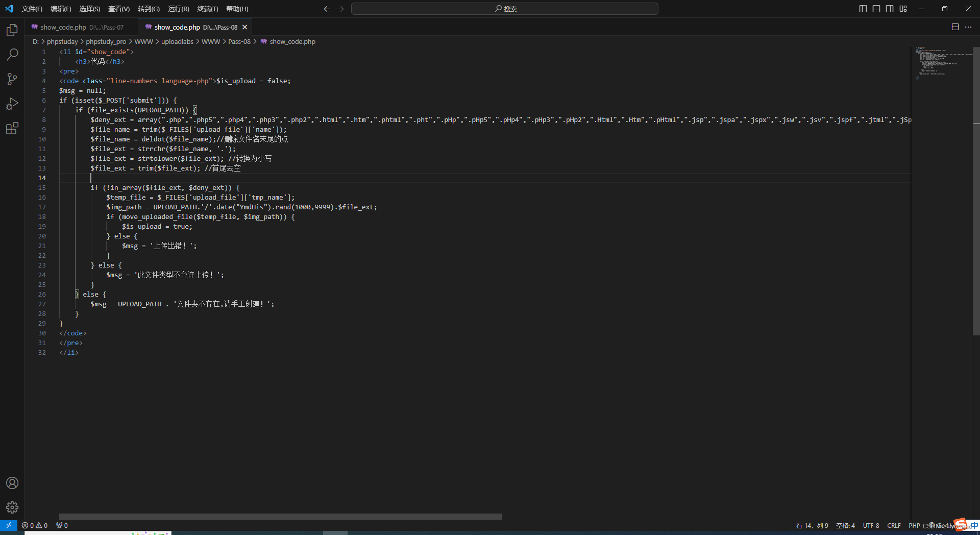Click the uploadlabs breadcrumb segment
The image size is (980, 535).
[177, 41]
